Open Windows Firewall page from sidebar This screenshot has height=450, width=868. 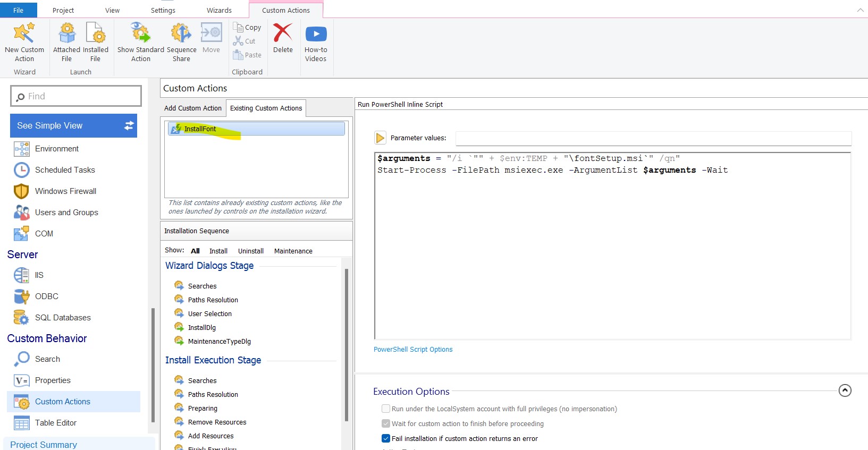tap(65, 191)
